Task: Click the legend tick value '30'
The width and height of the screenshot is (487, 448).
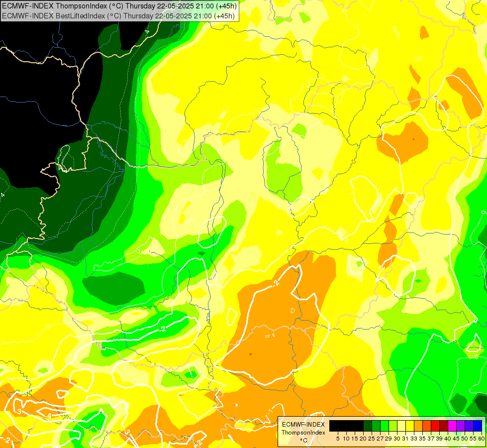Action: (397, 439)
